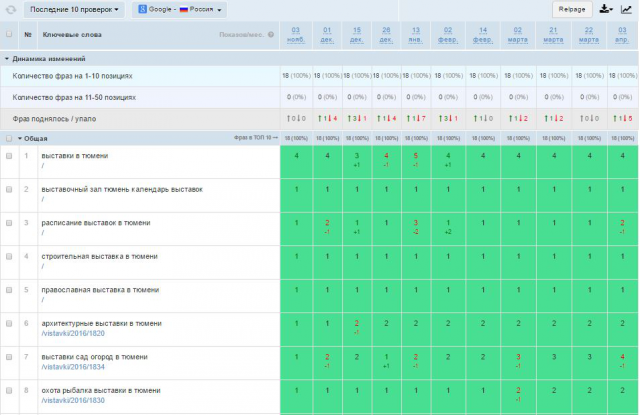Open the Последние 10 проверок dropdown
The image size is (640, 415).
point(74,9)
